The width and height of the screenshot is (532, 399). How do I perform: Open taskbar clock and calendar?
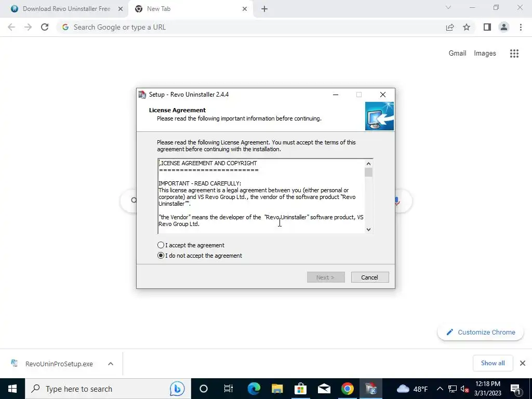(488, 389)
